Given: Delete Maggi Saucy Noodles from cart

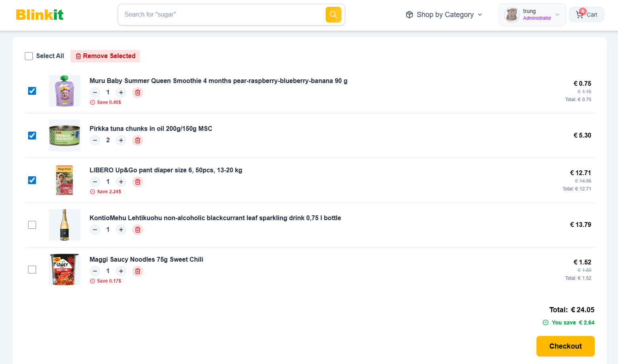Looking at the screenshot, I should click(x=138, y=271).
